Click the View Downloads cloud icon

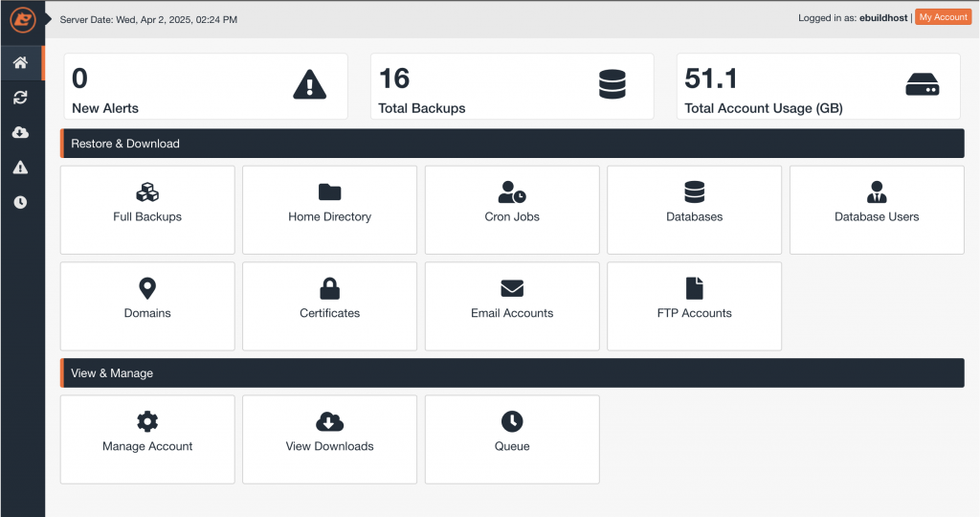(329, 421)
